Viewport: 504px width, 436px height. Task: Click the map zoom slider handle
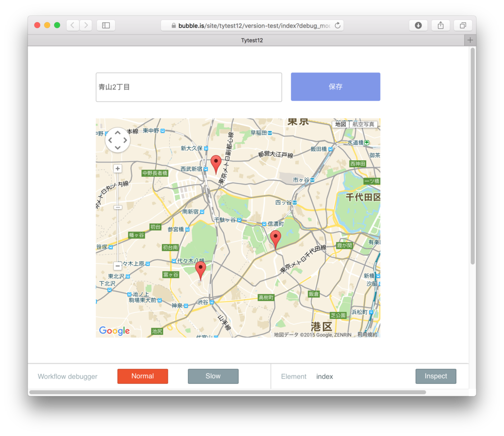[x=118, y=207]
